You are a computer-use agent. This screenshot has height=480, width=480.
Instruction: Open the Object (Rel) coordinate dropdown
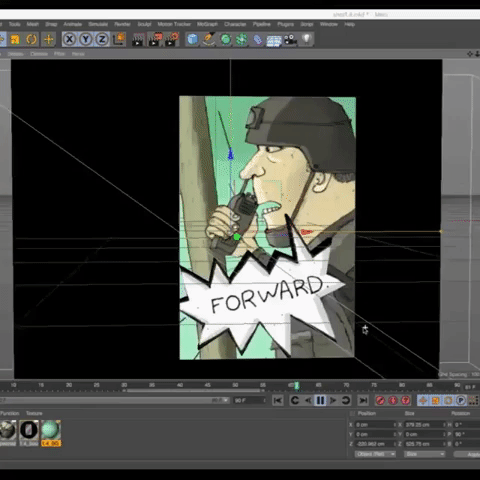(x=375, y=454)
